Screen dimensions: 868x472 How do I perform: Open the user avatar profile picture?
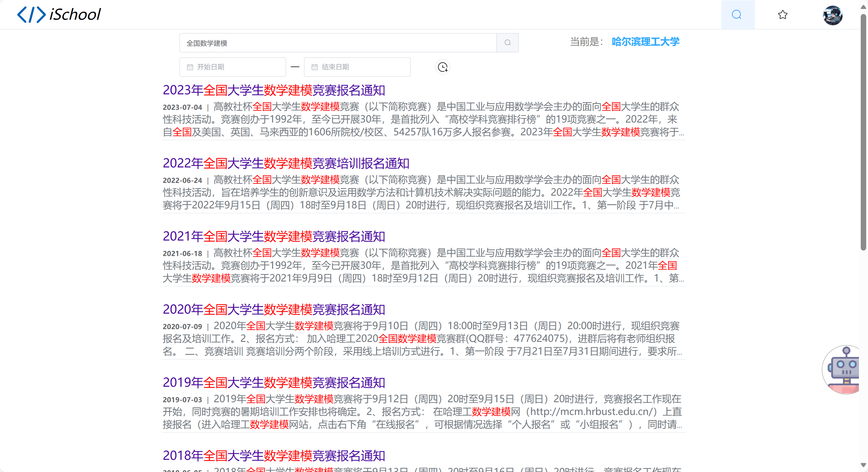[832, 15]
